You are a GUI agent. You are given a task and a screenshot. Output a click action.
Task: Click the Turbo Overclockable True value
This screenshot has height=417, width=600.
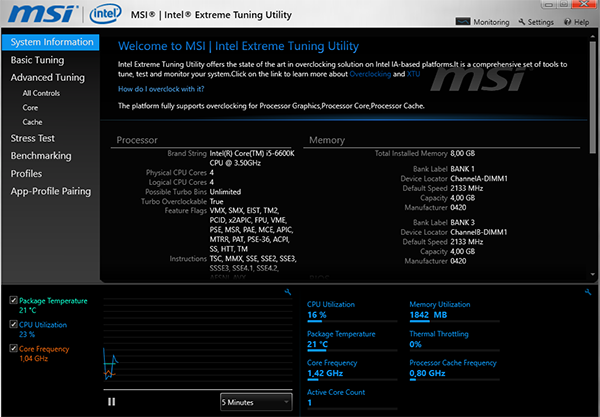point(217,202)
